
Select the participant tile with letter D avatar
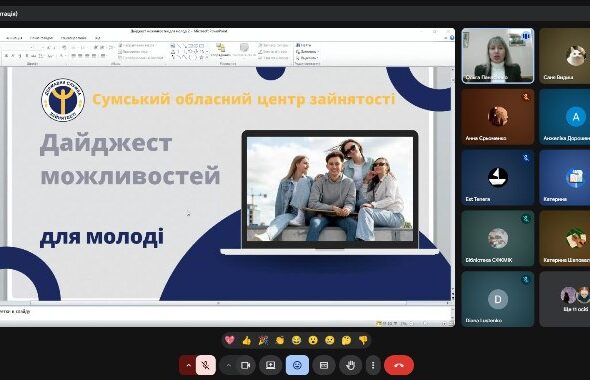[497, 299]
